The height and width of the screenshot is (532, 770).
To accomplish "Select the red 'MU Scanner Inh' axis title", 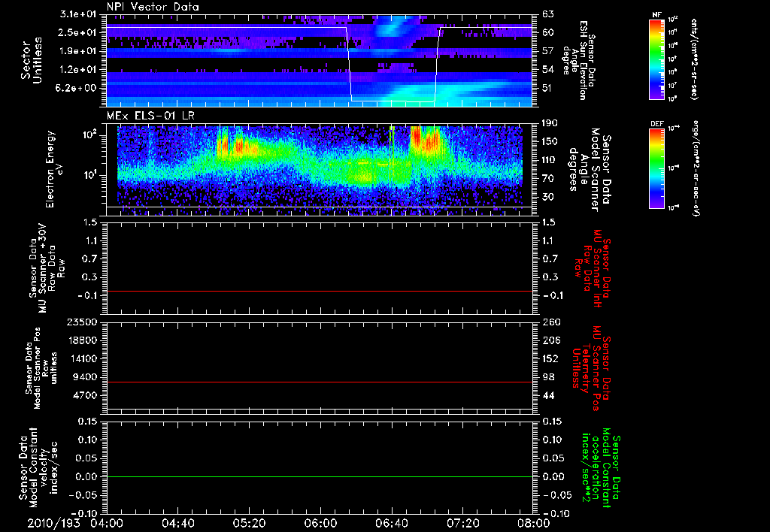I will [x=596, y=268].
